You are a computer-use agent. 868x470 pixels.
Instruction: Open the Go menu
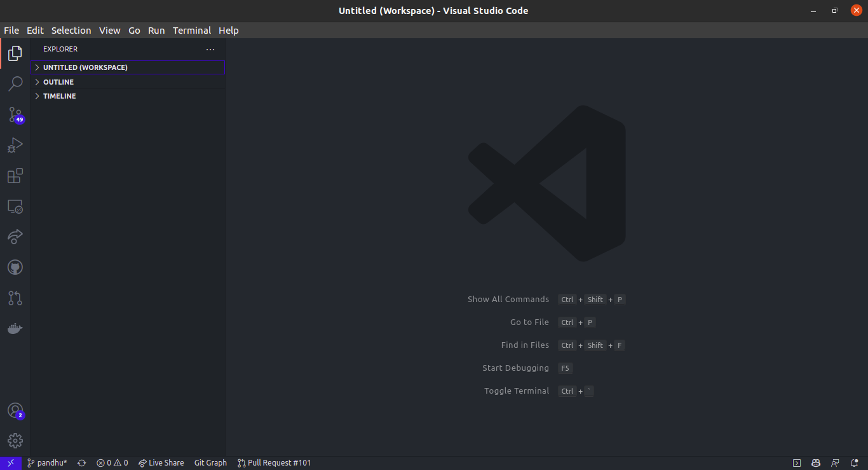pyautogui.click(x=134, y=31)
